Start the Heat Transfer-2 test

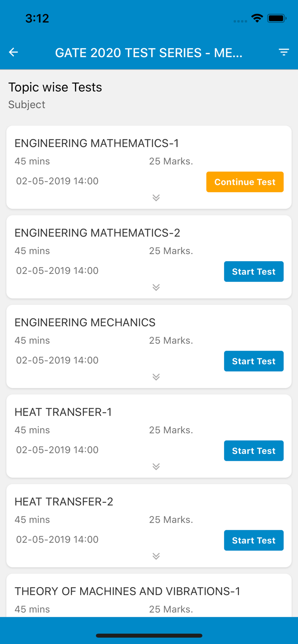[x=254, y=540]
